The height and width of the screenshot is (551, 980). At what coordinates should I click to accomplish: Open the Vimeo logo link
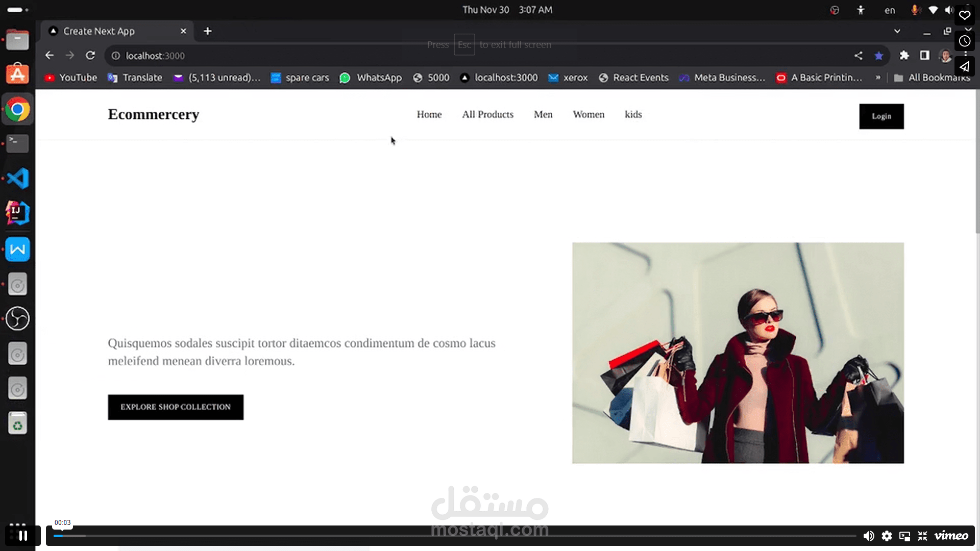[x=951, y=536]
